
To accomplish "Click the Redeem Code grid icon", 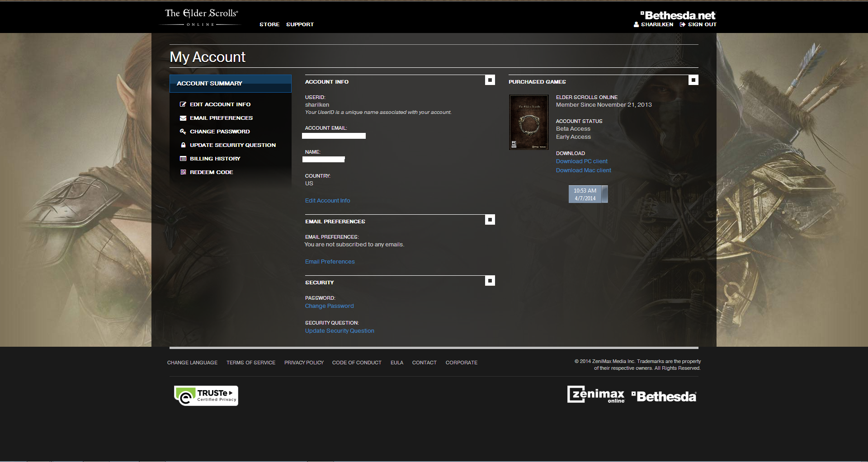I will 183,172.
